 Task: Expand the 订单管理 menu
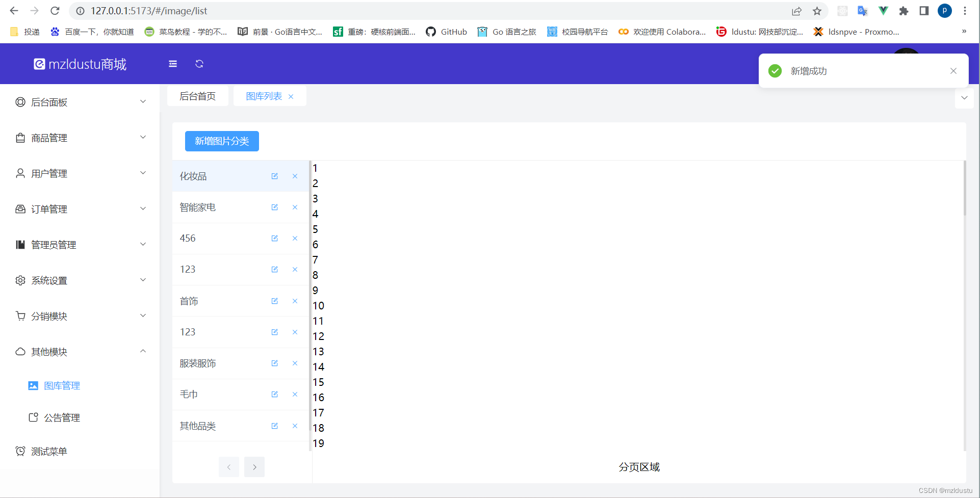[x=80, y=209]
